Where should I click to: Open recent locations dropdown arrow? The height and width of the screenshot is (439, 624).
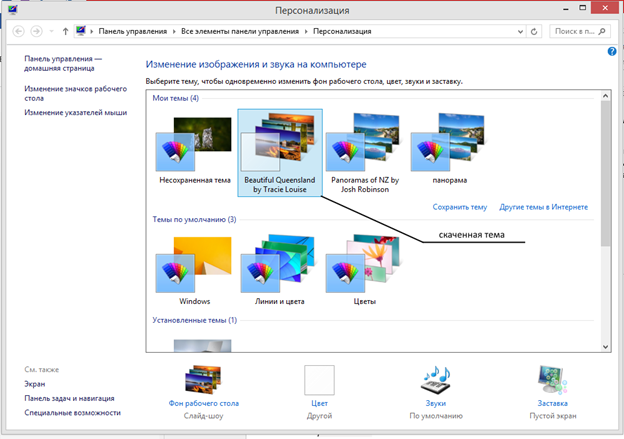point(51,31)
